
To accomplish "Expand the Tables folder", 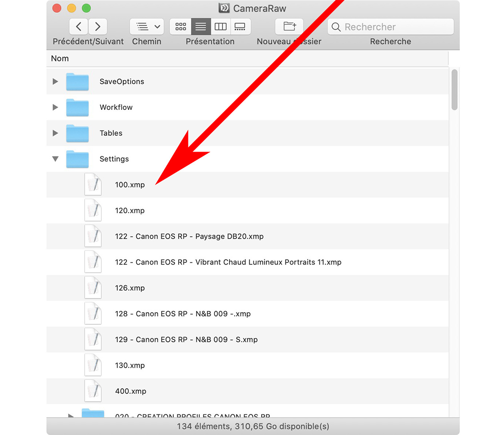I will (x=55, y=133).
